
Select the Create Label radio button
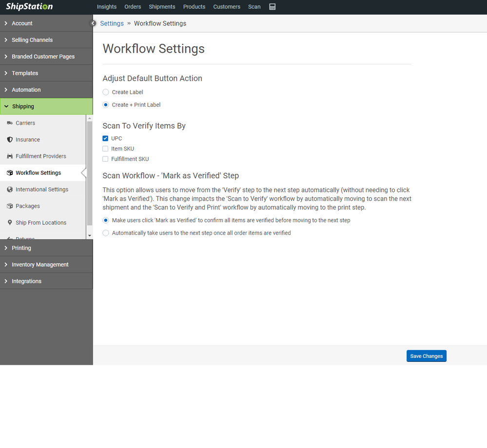(x=106, y=92)
